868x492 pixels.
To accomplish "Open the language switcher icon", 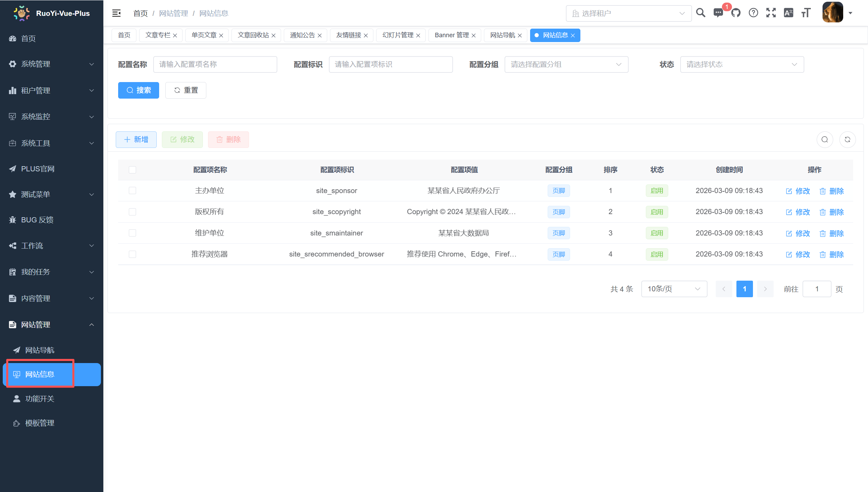I will [788, 13].
